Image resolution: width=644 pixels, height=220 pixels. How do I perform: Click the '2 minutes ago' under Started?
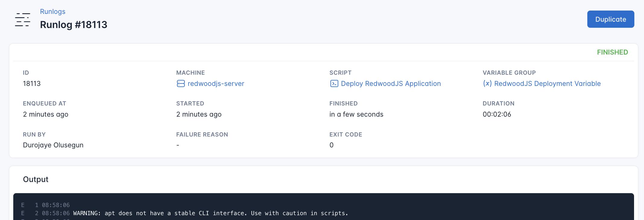click(x=199, y=114)
